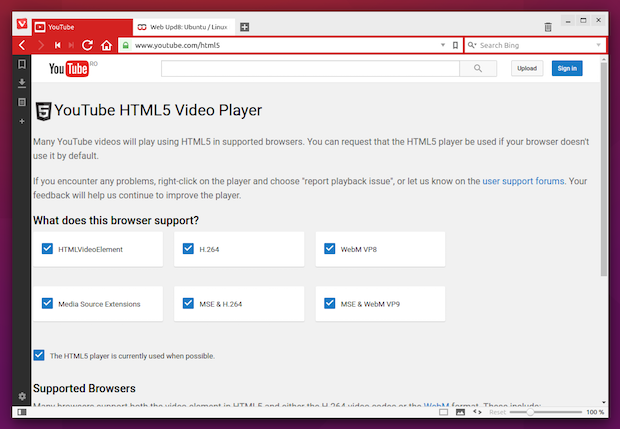Open the closed tabs trash can
This screenshot has height=429, width=620.
[548, 27]
